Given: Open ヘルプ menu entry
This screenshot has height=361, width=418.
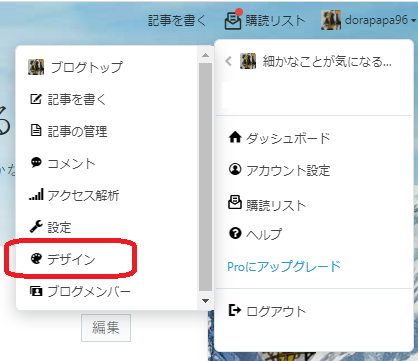Looking at the screenshot, I should click(264, 234).
